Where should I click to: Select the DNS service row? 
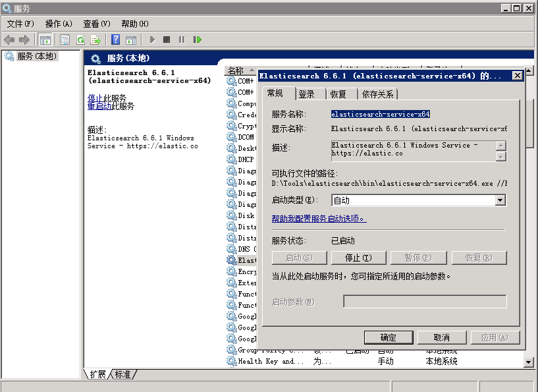[x=241, y=249]
